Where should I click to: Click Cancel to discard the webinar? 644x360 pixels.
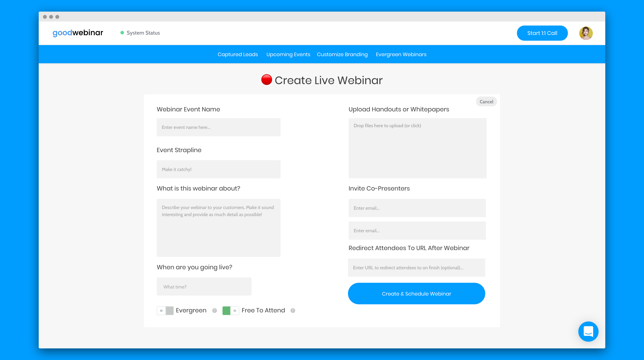486,101
